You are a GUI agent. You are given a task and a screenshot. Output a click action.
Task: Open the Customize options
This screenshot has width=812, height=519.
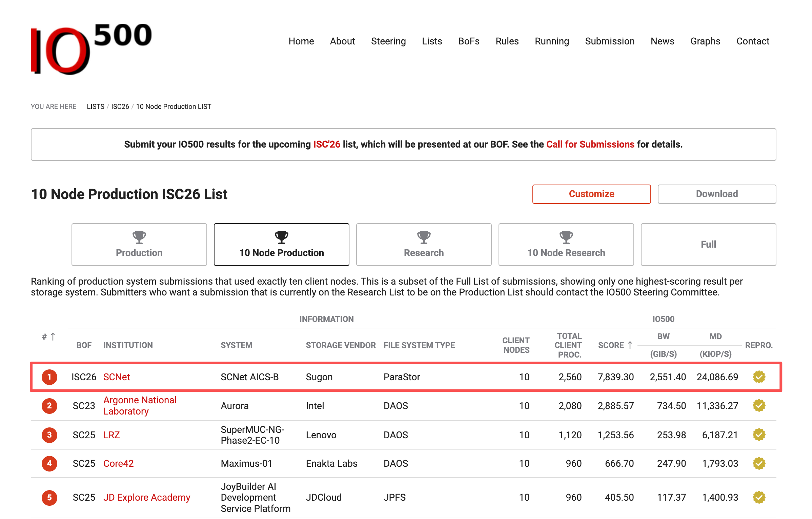point(591,194)
